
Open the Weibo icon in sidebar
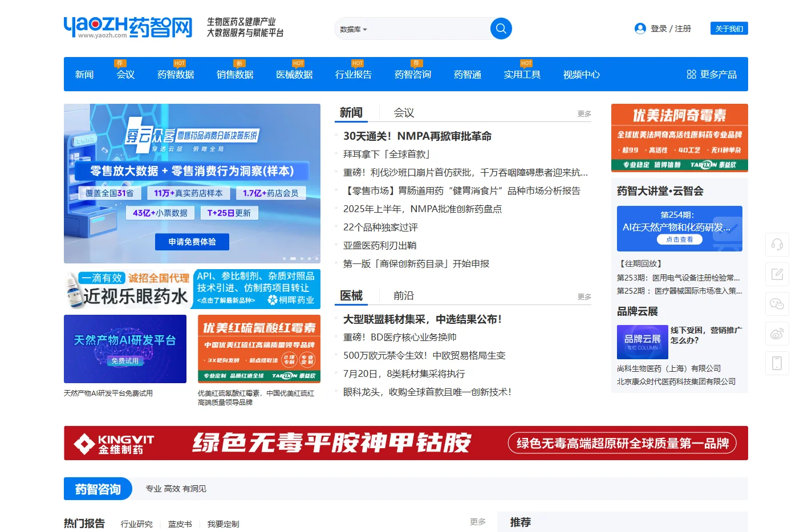(777, 334)
